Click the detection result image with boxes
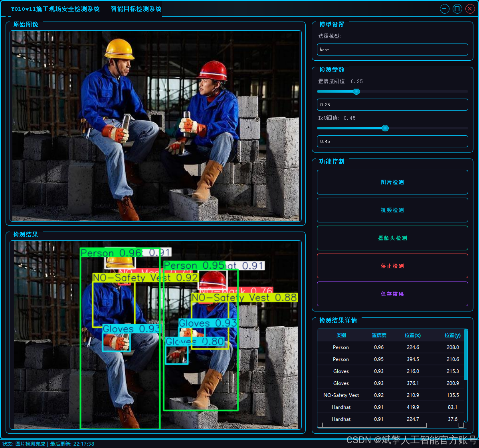This screenshot has height=448, width=479. pos(156,335)
